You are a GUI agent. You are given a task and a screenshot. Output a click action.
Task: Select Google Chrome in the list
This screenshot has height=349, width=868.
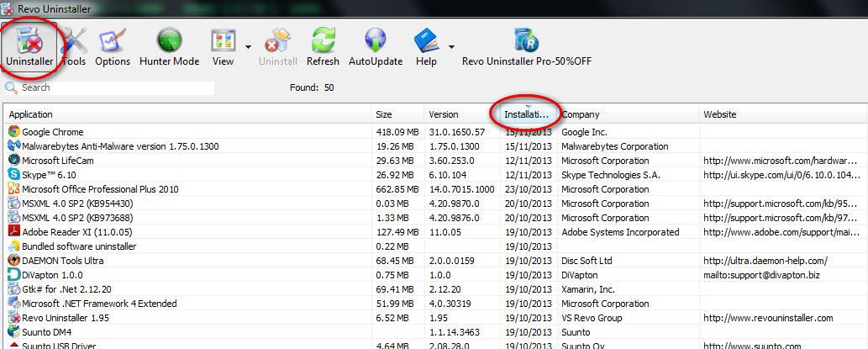point(53,132)
